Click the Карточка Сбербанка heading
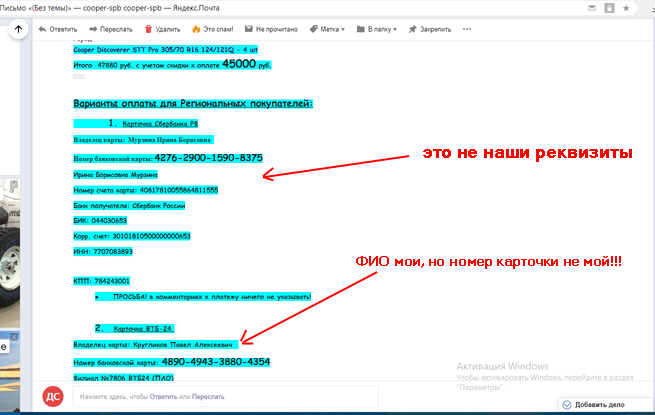Screen dimensions: 655x415 click(x=160, y=124)
